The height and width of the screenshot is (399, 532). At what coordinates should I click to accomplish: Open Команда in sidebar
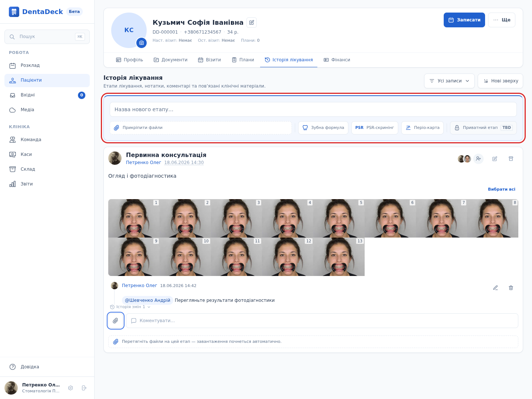[47, 140]
